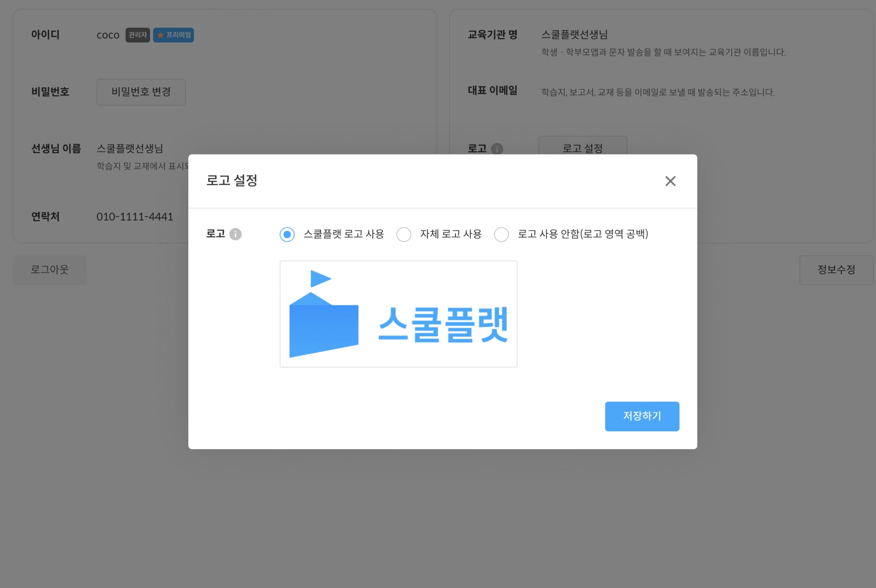Click the info icon beside 로고 in dialog
876x588 pixels.
[236, 234]
